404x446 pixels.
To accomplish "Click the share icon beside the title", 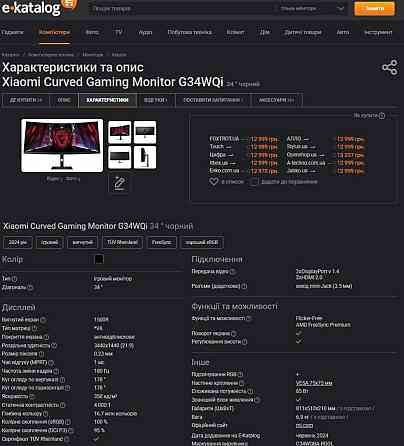I will (390, 68).
